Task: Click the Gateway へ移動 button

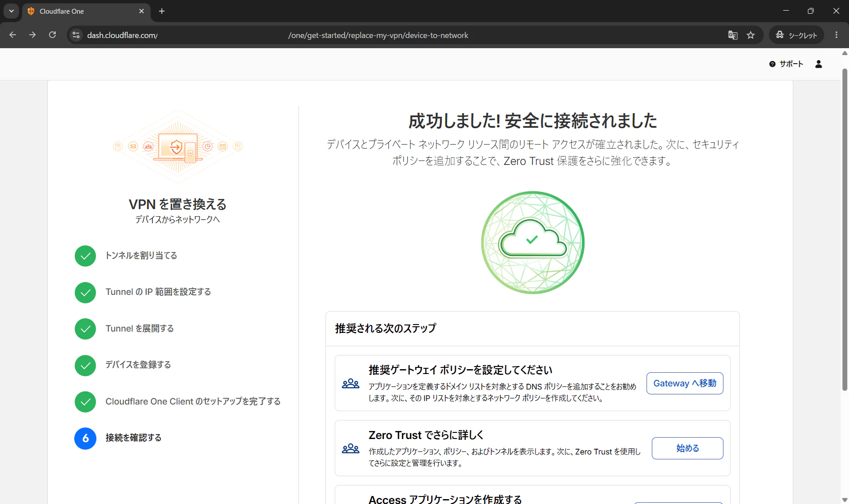Action: (x=685, y=383)
